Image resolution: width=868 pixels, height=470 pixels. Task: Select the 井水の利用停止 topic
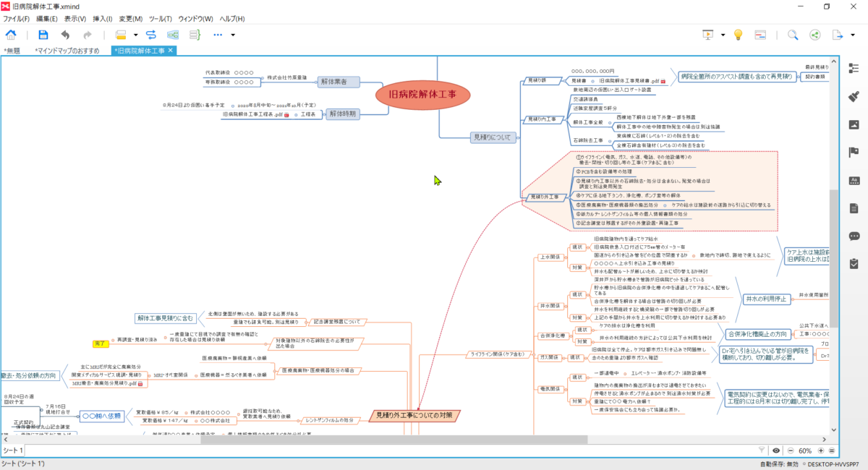(767, 299)
